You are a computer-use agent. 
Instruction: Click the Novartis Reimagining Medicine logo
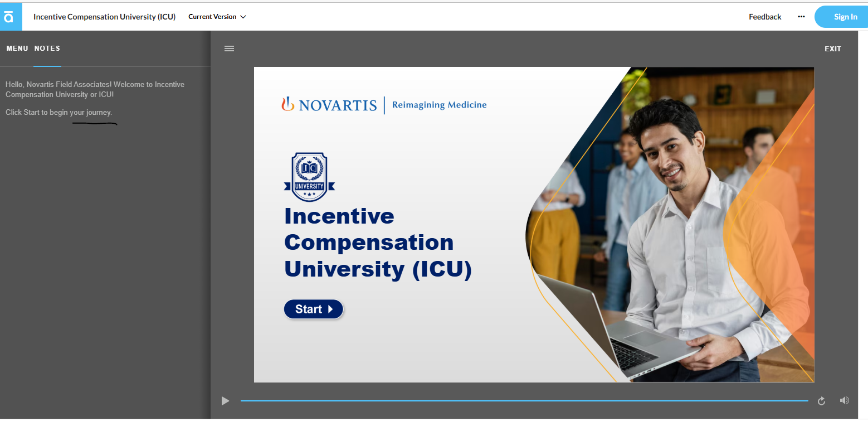coord(384,104)
